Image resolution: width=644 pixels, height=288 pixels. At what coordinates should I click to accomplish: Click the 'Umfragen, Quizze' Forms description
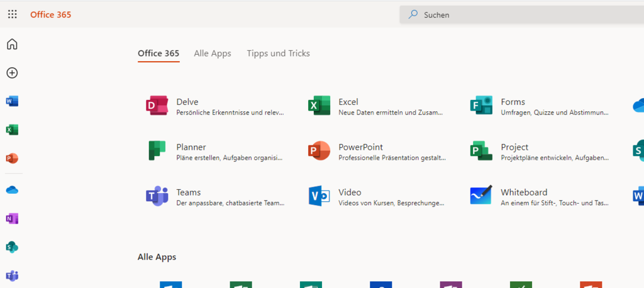point(555,113)
